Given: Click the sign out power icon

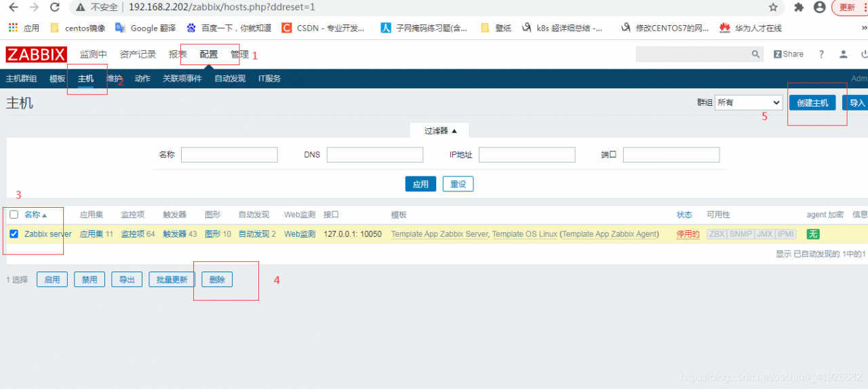Looking at the screenshot, I should coord(864,54).
